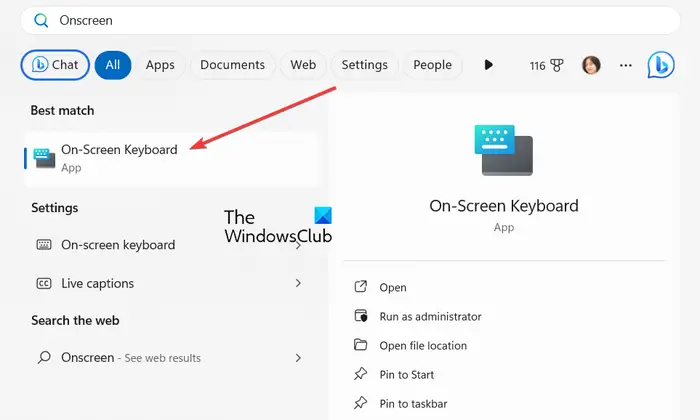Click the Settings section heading in results
The width and height of the screenshot is (700, 420).
(x=54, y=208)
